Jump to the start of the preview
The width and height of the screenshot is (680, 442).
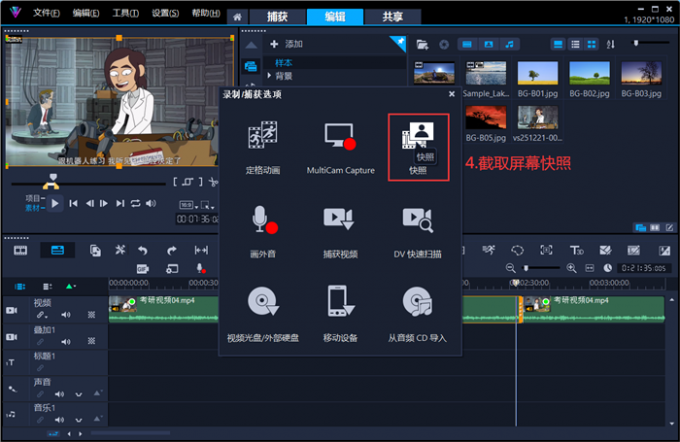point(73,203)
